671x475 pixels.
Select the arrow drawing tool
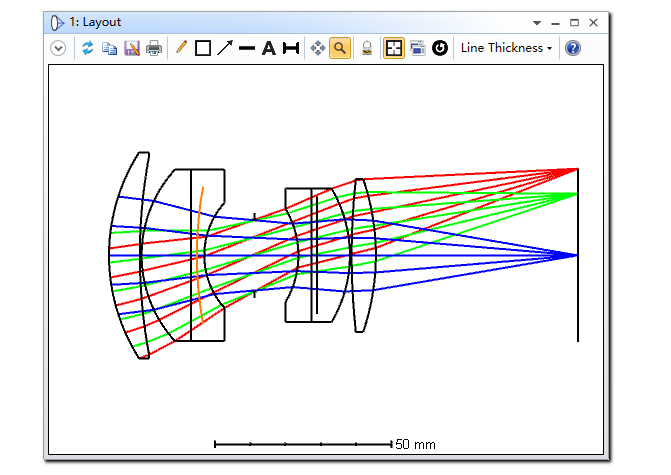click(x=225, y=48)
